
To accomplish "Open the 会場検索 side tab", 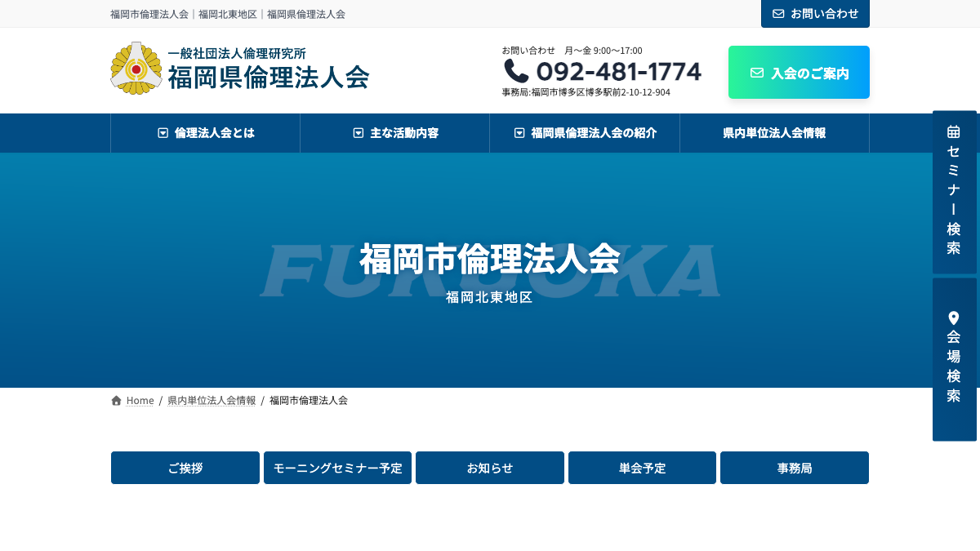I will tap(955, 360).
